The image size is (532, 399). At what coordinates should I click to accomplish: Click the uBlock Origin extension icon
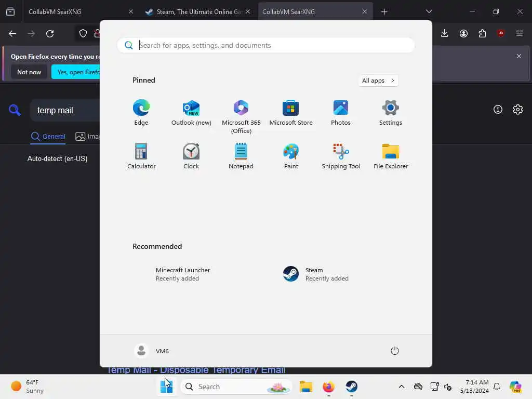[x=501, y=33]
